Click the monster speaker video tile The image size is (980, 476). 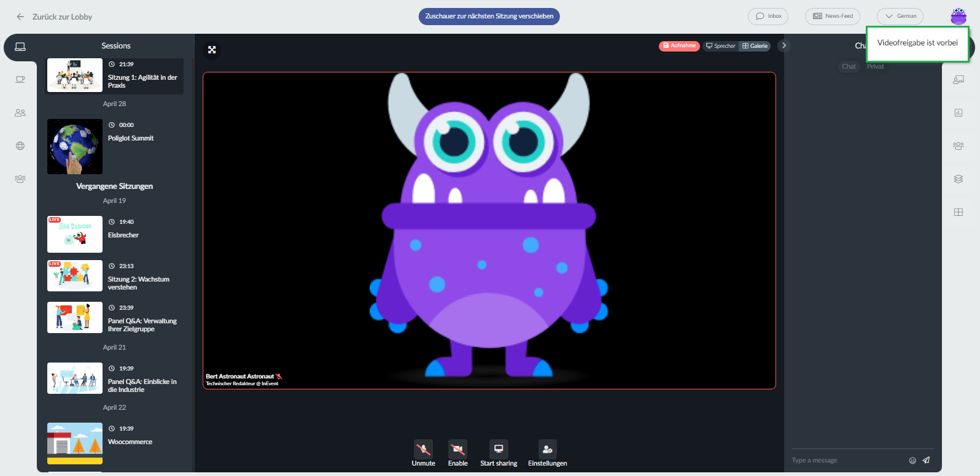[489, 231]
